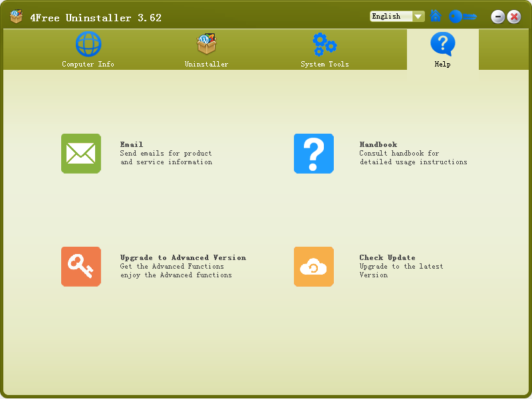Click the Check Update heading
Screen dimensions: 532x399
[388, 258]
